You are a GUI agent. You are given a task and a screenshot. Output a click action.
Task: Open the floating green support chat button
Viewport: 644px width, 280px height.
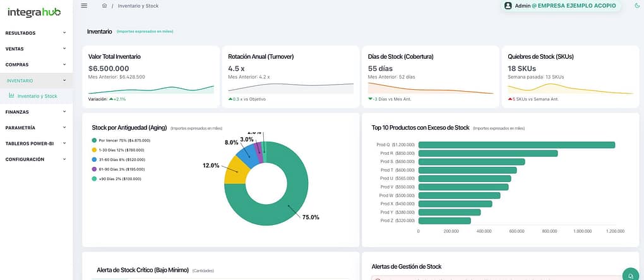point(629,275)
